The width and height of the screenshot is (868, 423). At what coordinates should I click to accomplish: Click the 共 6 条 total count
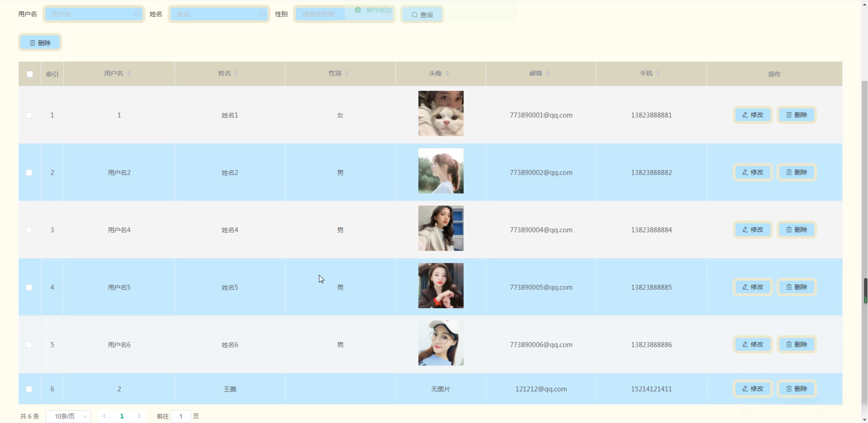point(30,417)
